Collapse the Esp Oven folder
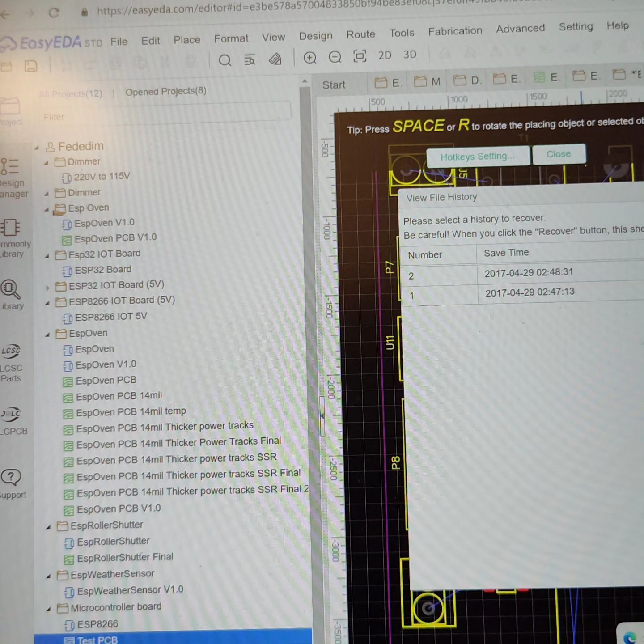Screen dimensions: 644x644 (47, 209)
